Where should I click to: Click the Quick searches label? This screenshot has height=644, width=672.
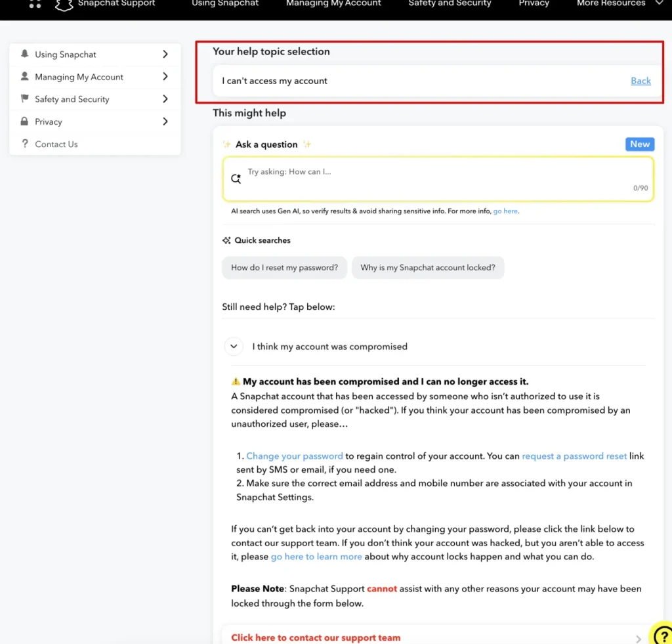[262, 240]
